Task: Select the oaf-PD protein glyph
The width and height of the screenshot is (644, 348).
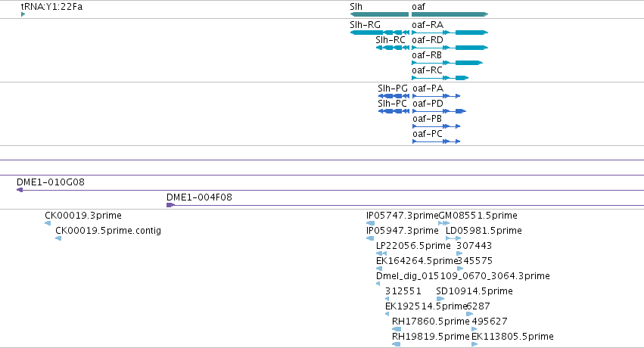Action: tap(439, 111)
